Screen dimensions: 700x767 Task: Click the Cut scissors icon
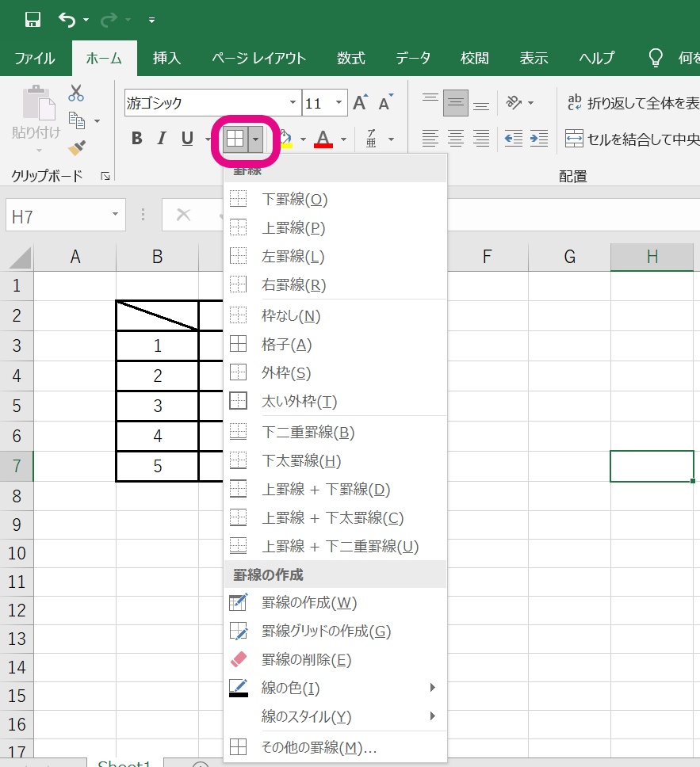(76, 93)
